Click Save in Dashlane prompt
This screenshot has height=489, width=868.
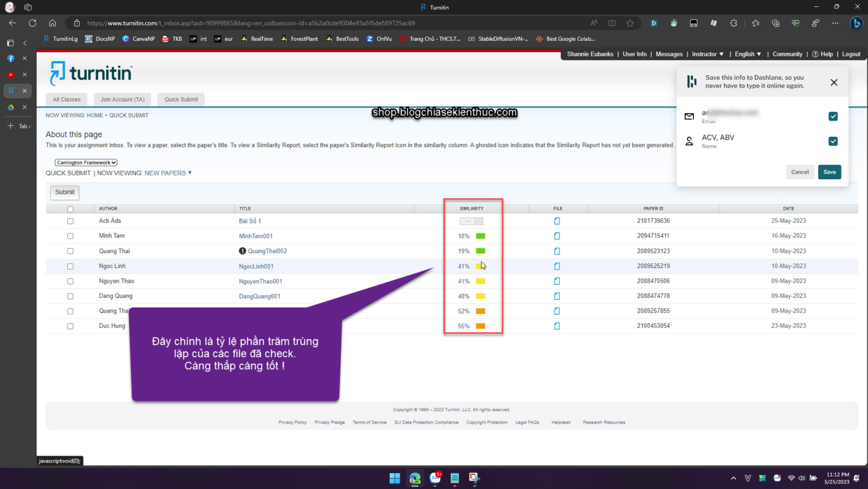coord(830,172)
